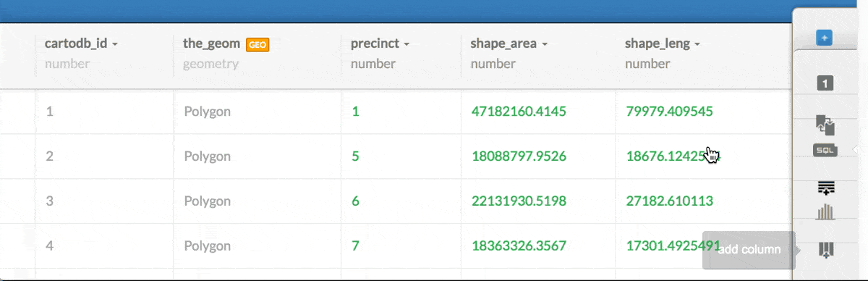
Task: Click number type label under precinct
Action: 373,64
